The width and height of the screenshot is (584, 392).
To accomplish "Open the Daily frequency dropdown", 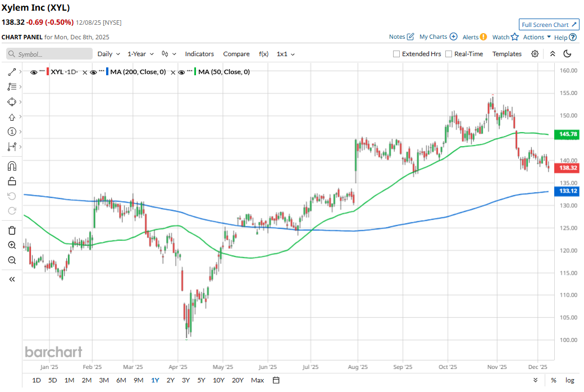I will pos(108,54).
